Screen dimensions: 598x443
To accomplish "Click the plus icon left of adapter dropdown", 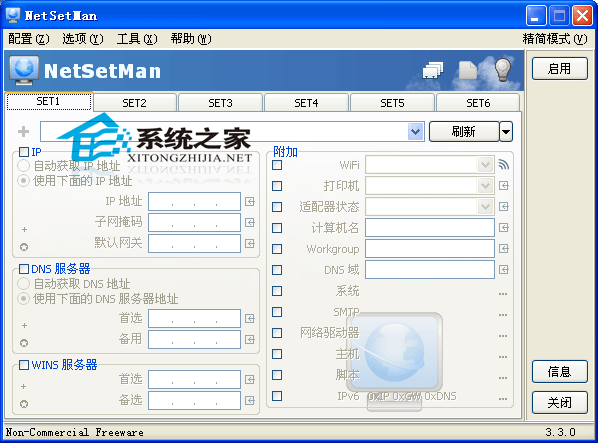I will pos(24,132).
